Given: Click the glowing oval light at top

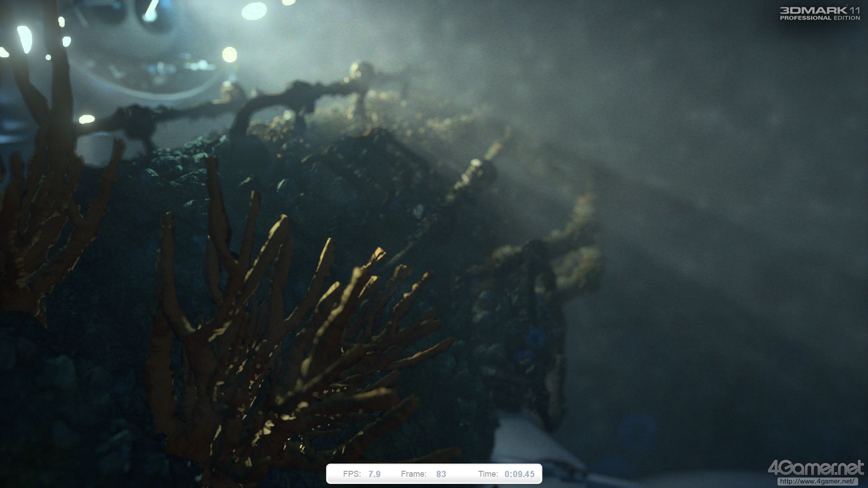Looking at the screenshot, I should [254, 11].
